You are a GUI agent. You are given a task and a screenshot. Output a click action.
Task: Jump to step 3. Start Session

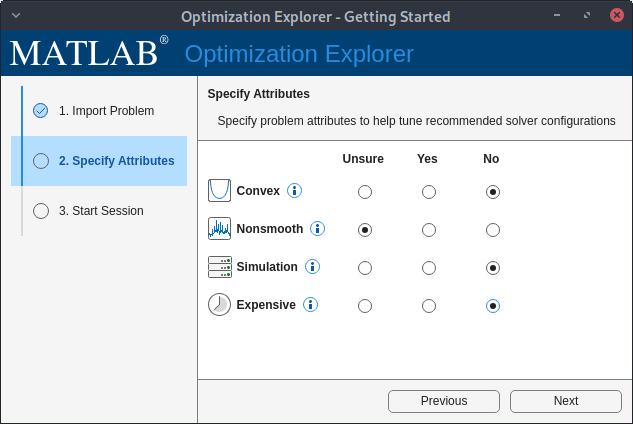(x=101, y=211)
